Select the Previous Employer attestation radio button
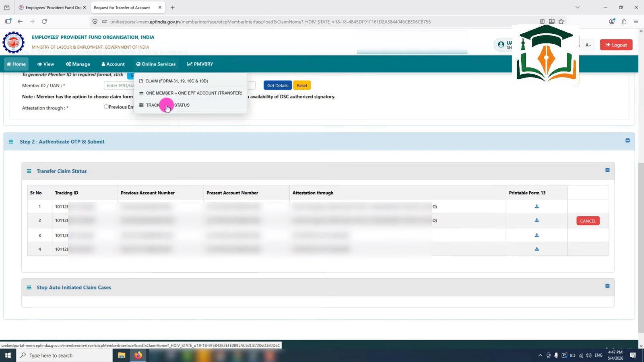644x362 pixels. pyautogui.click(x=106, y=107)
